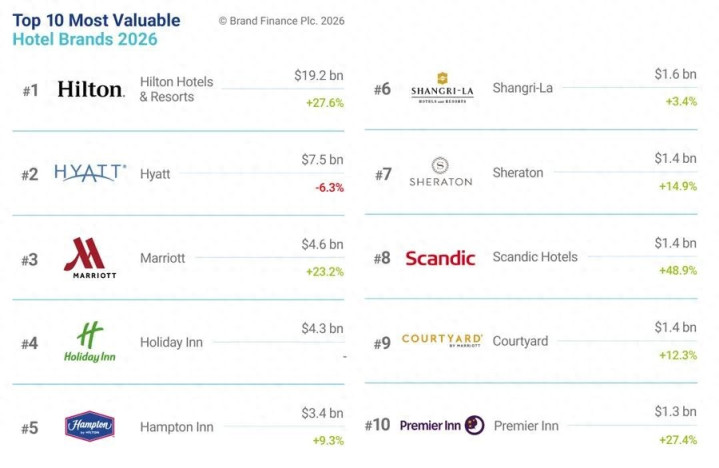This screenshot has width=719, height=468.
Task: Select the Hampton by Hilton badge
Action: [90, 426]
